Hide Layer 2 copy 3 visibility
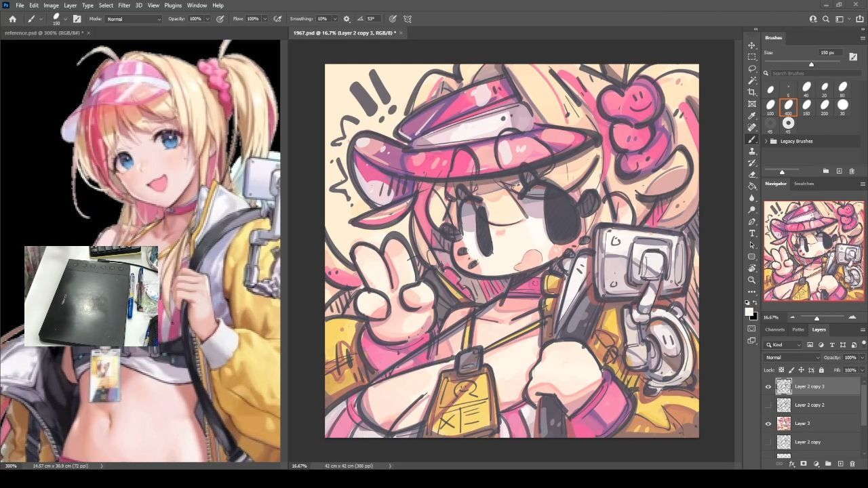Image resolution: width=868 pixels, height=488 pixels. coord(768,387)
